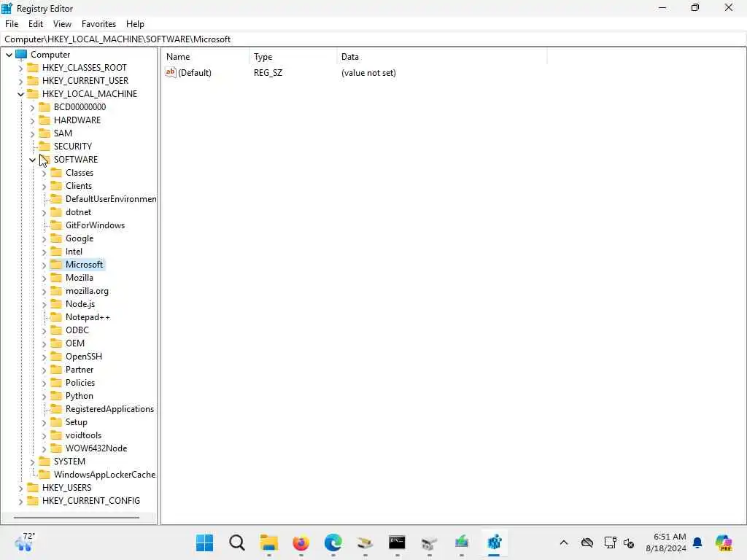Select BCD00000000 key
Image resolution: width=747 pixels, height=560 pixels.
tap(80, 107)
